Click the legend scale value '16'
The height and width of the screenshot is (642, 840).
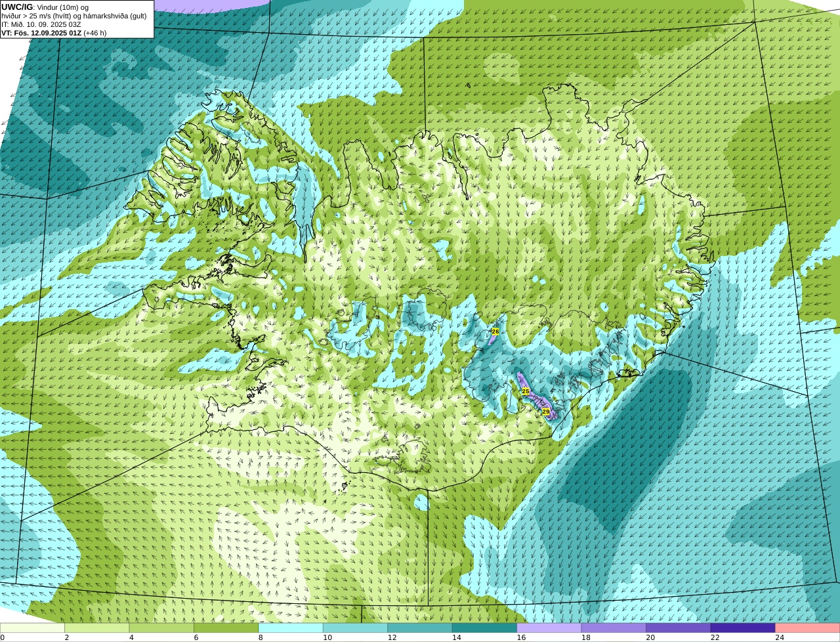pos(521,637)
